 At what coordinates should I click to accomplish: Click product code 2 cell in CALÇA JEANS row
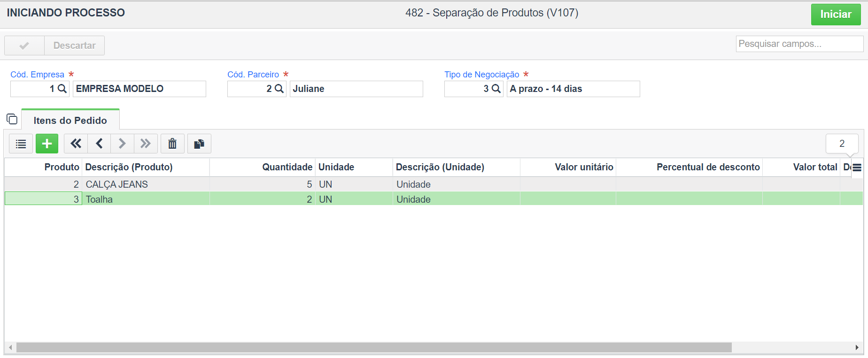click(44, 184)
